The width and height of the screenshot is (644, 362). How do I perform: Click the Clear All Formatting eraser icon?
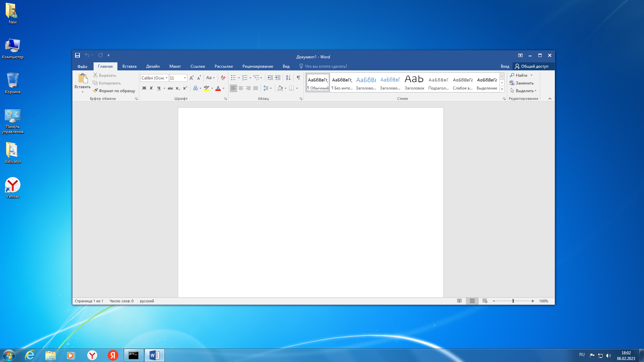(x=223, y=78)
